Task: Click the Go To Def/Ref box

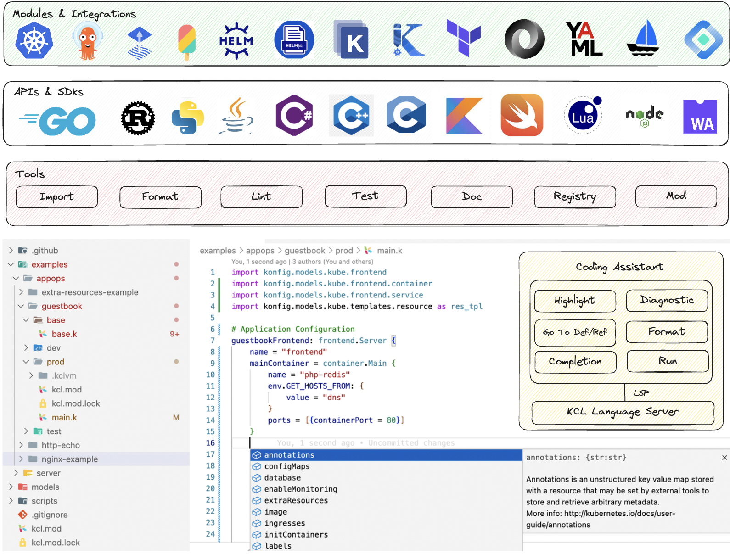Action: click(575, 332)
